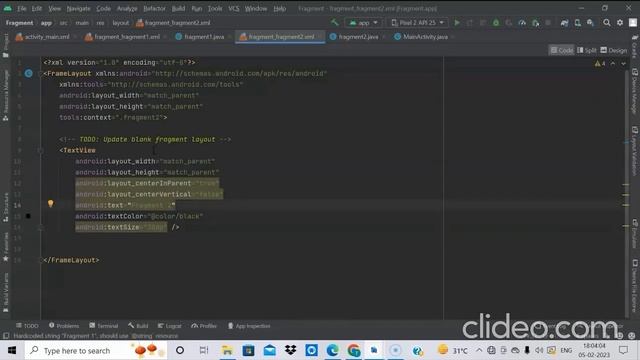Open the File menu
The height and width of the screenshot is (360, 640).
coord(22,8)
